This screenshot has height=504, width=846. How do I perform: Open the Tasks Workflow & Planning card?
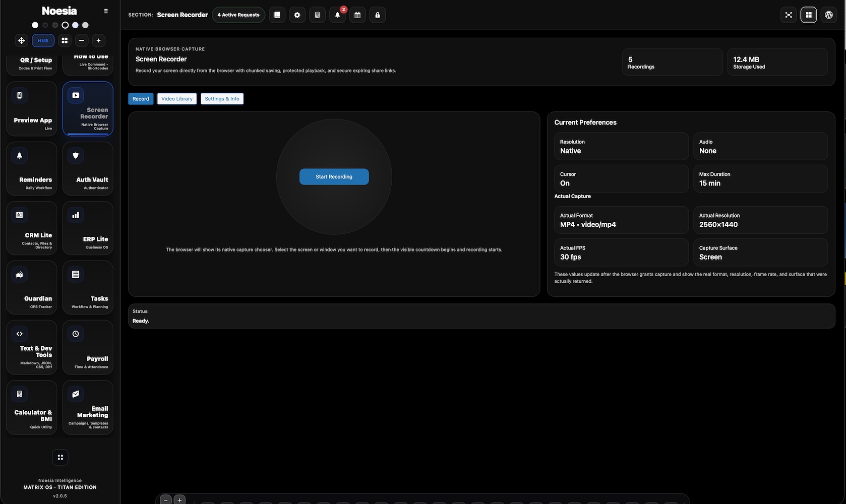coord(88,287)
